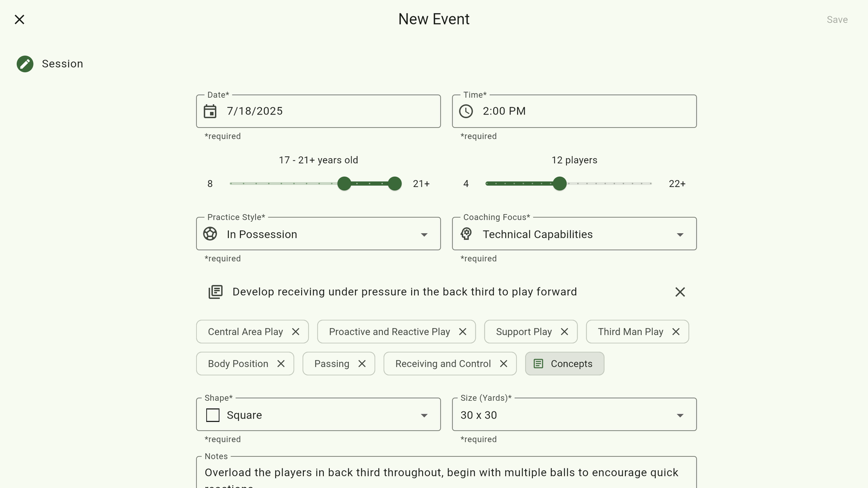Screen dimensions: 868x488
Task: Open the Practice Style dropdown
Action: point(318,234)
